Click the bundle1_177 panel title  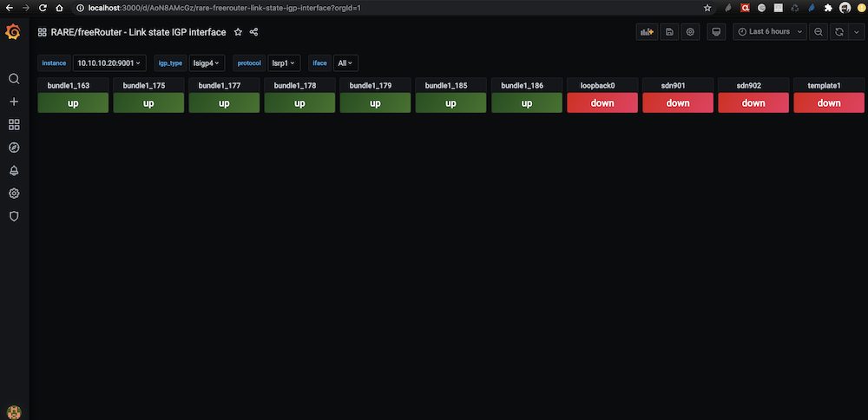(220, 86)
